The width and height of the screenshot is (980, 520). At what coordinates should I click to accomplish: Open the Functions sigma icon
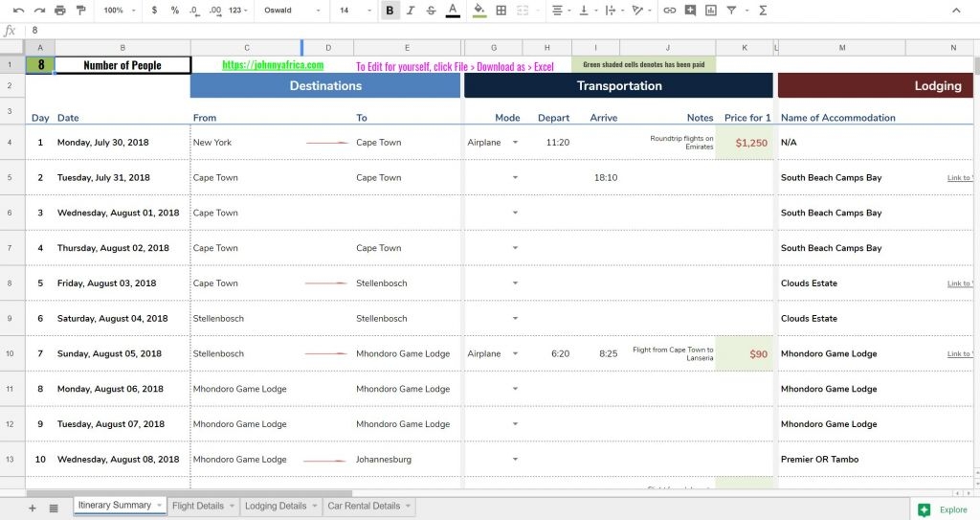coord(763,11)
